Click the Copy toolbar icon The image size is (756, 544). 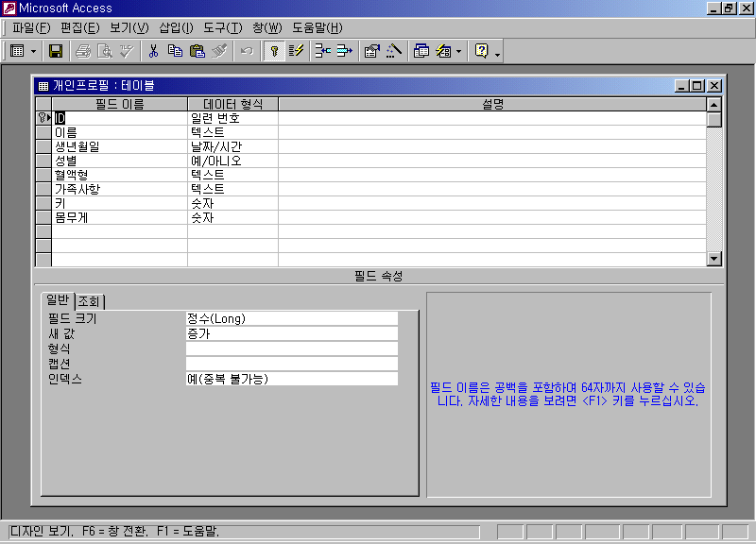pos(175,51)
